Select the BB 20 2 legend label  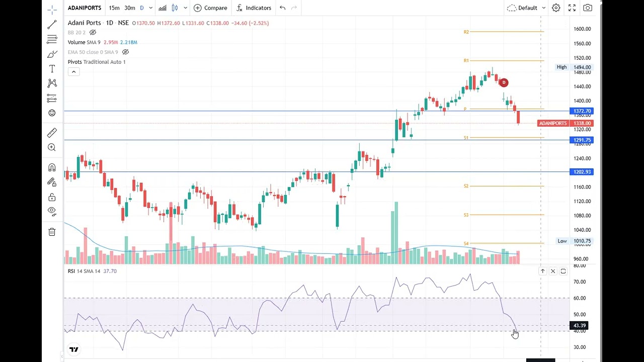(76, 33)
